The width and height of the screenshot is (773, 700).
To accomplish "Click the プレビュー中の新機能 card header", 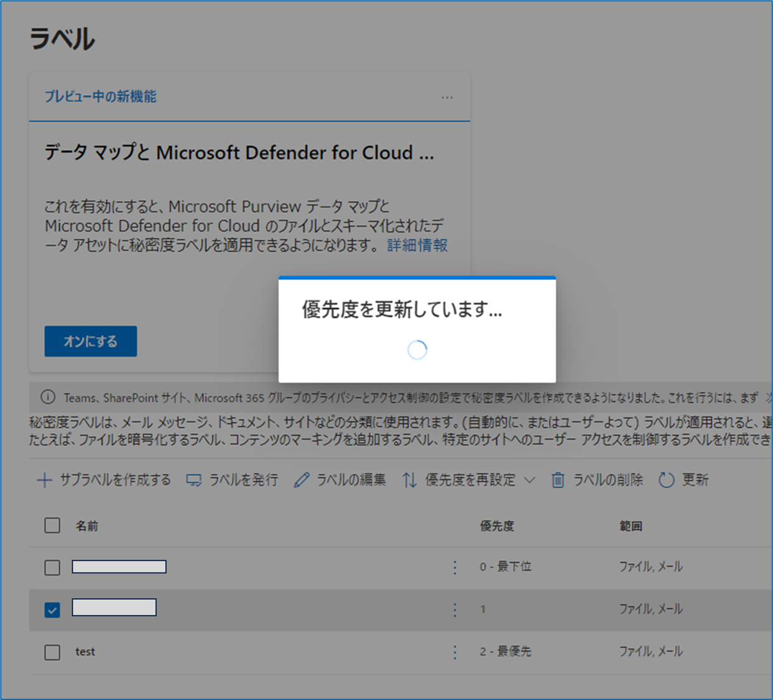I will pyautogui.click(x=101, y=96).
